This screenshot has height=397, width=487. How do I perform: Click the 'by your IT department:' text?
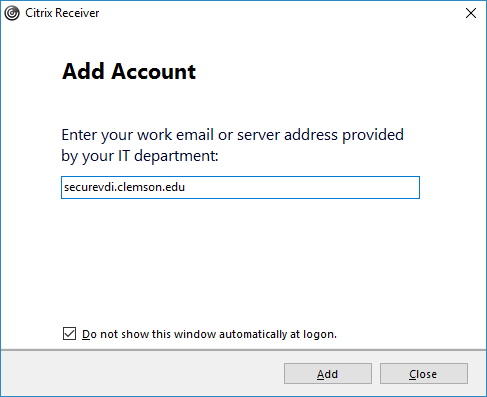pyautogui.click(x=140, y=156)
